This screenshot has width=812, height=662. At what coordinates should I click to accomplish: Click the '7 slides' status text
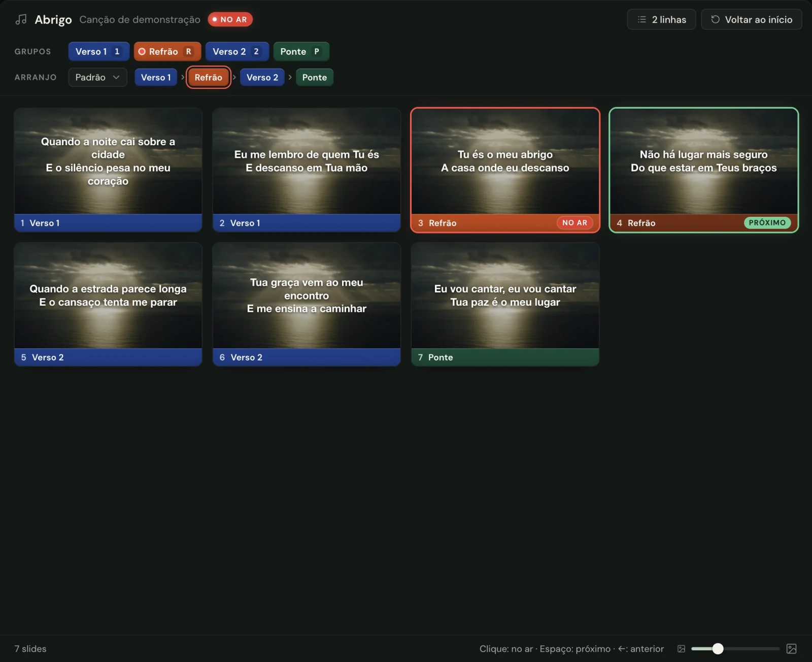(30, 649)
